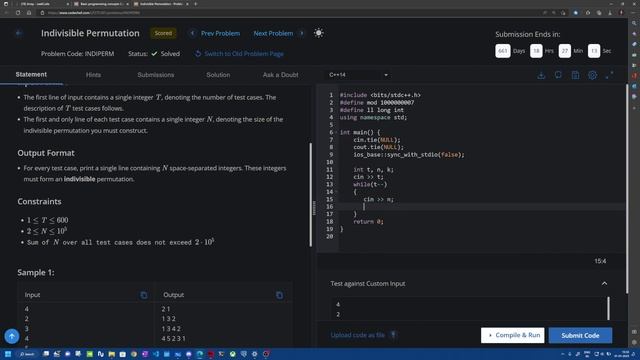The width and height of the screenshot is (640, 360).
Task: Toggle the light/dark theme sun icon
Action: 319,33
